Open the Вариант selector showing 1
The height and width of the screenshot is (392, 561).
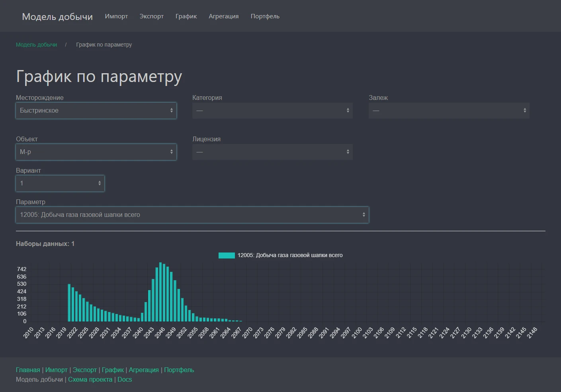[x=60, y=183]
